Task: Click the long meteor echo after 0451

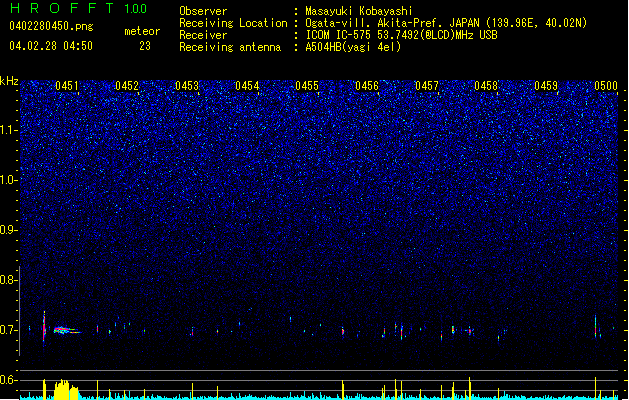Action: (67, 331)
